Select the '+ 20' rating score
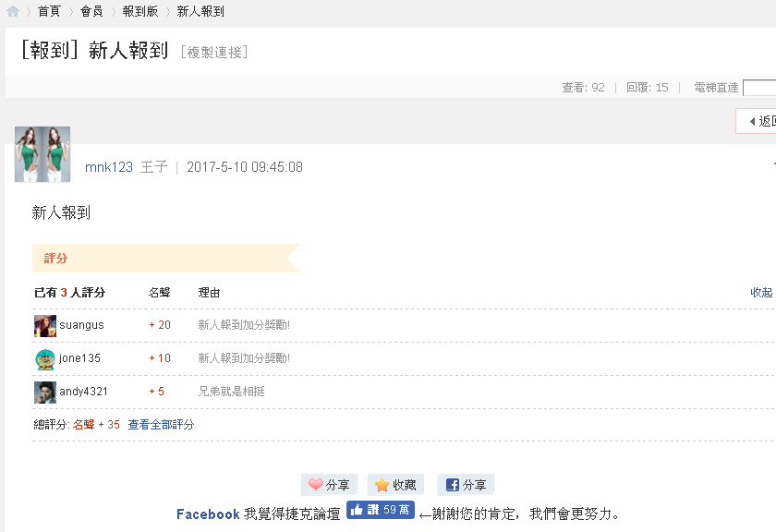 160,325
